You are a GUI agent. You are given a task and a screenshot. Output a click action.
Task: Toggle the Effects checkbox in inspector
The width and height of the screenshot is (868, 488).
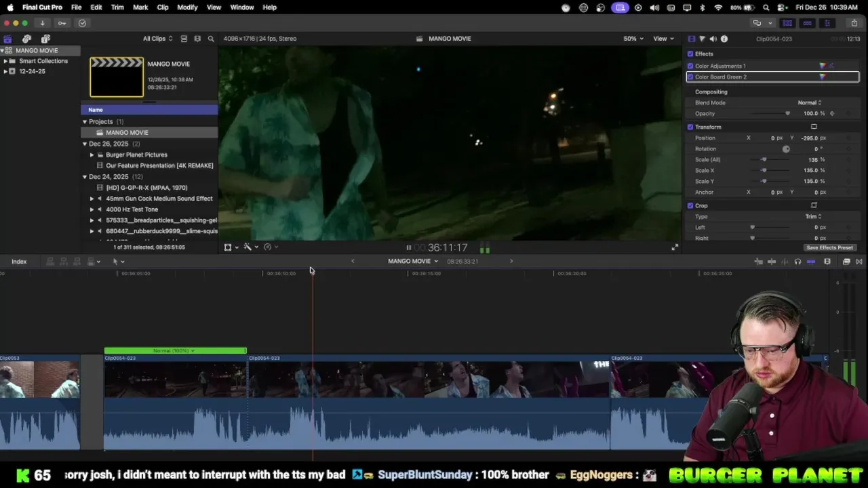click(690, 54)
